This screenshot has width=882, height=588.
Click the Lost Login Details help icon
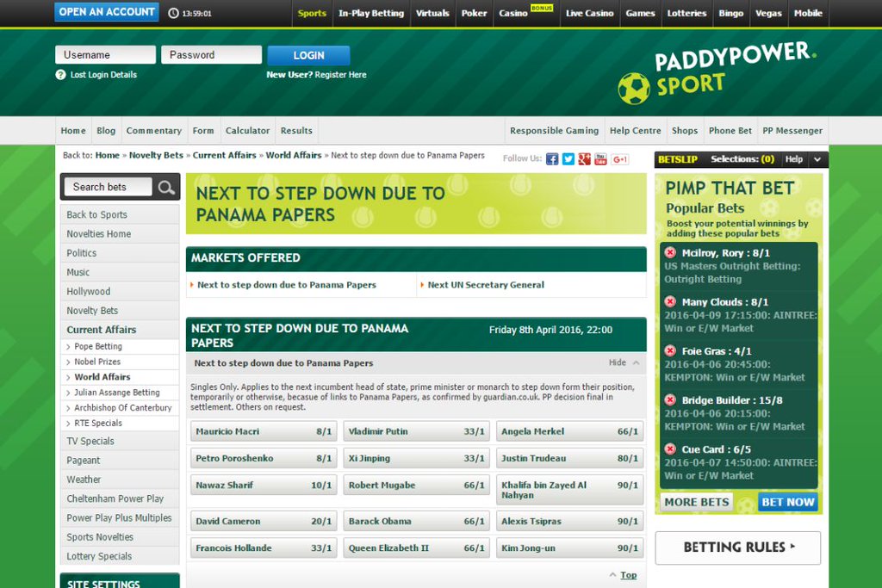(61, 75)
